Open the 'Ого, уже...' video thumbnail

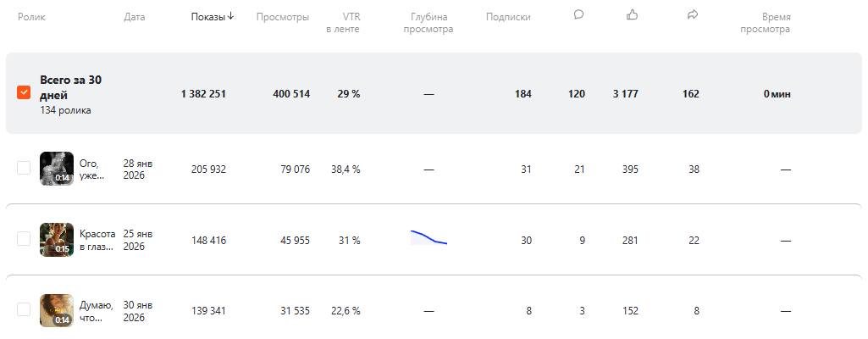click(57, 169)
